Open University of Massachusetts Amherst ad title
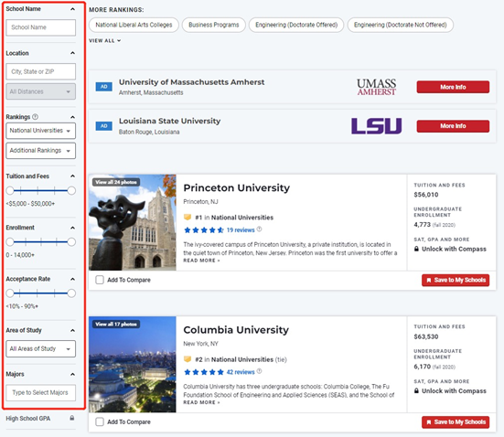Image resolution: width=504 pixels, height=437 pixels. [x=191, y=82]
